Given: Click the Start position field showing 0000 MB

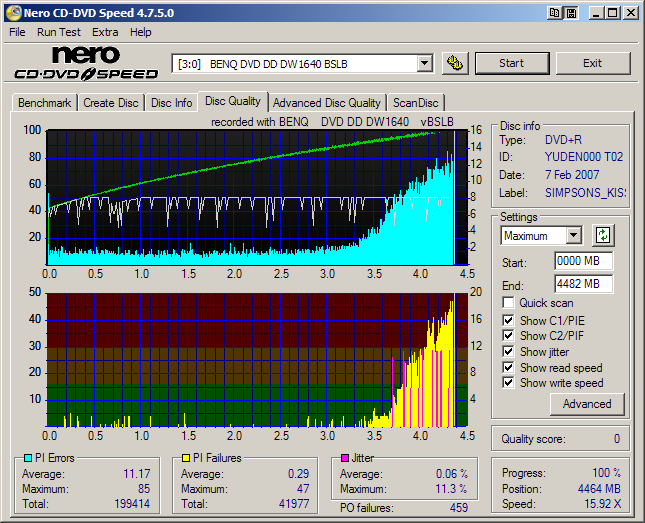Looking at the screenshot, I should [x=583, y=261].
